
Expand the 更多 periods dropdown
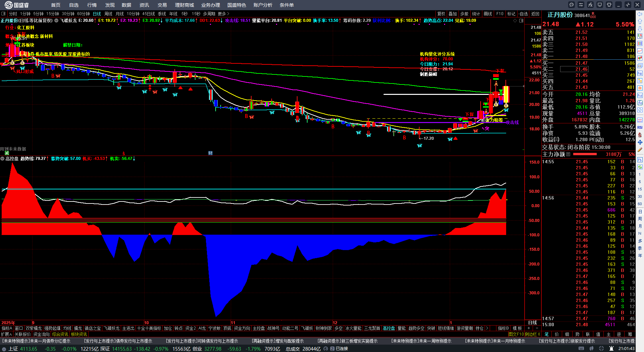[223, 14]
